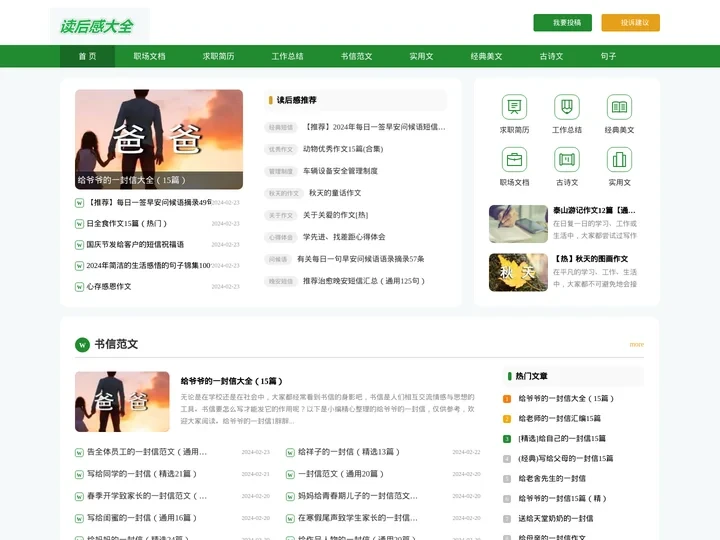
Task: Open the 经典美文 nav menu item
Action: point(486,56)
